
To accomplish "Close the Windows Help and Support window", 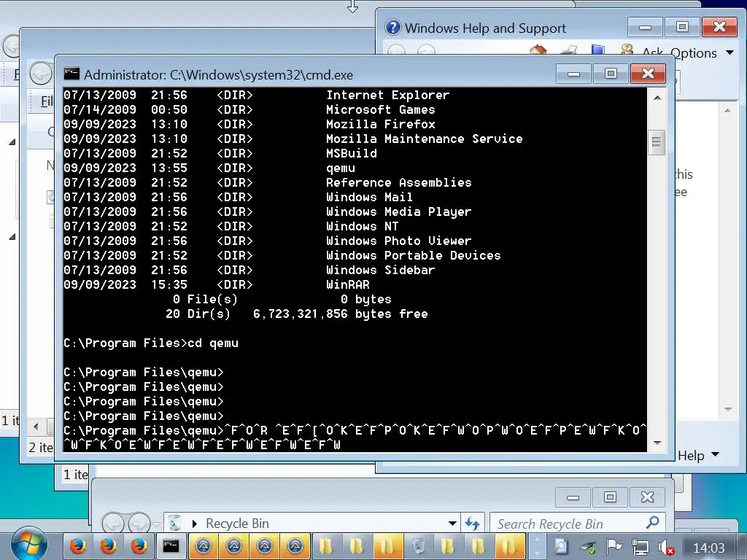I will 719,27.
